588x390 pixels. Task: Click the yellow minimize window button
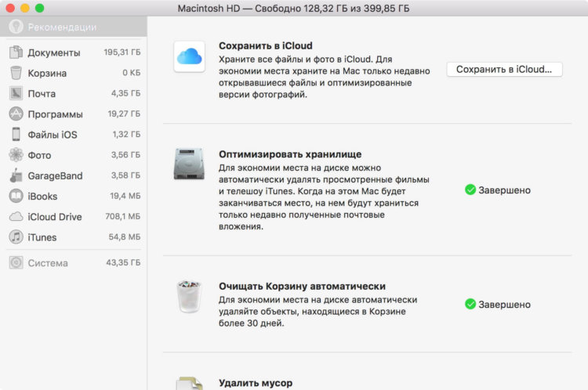pos(25,8)
